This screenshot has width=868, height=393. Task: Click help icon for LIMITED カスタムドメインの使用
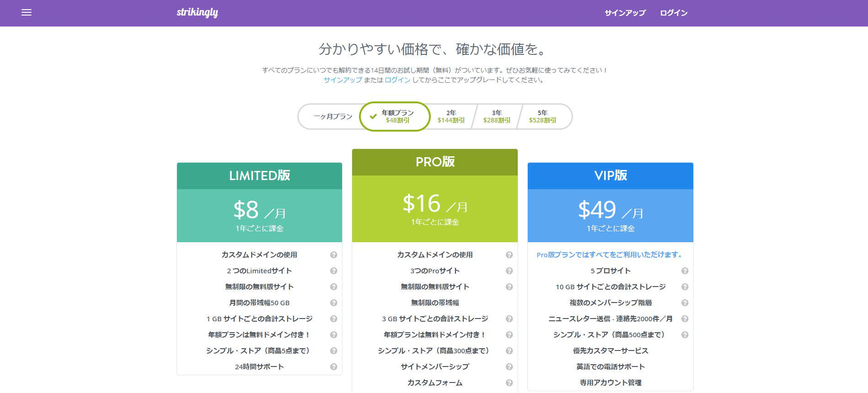[334, 255]
